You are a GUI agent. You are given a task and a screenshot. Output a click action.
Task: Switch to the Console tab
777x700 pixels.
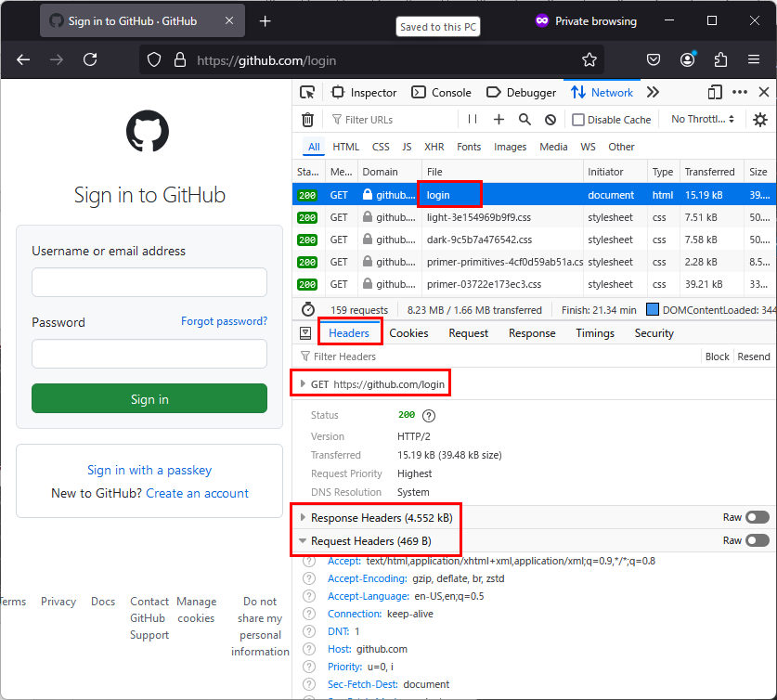coord(442,93)
